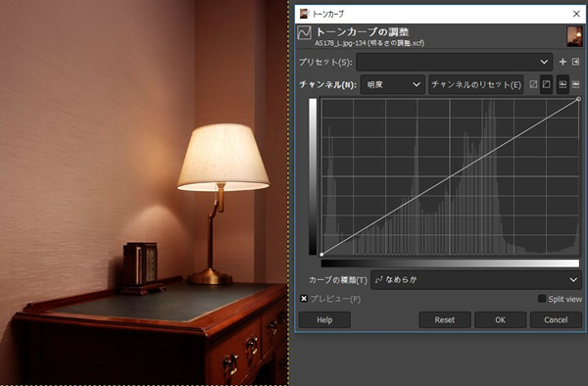The width and height of the screenshot is (588, 386).
Task: Click the OK button
Action: click(x=500, y=320)
